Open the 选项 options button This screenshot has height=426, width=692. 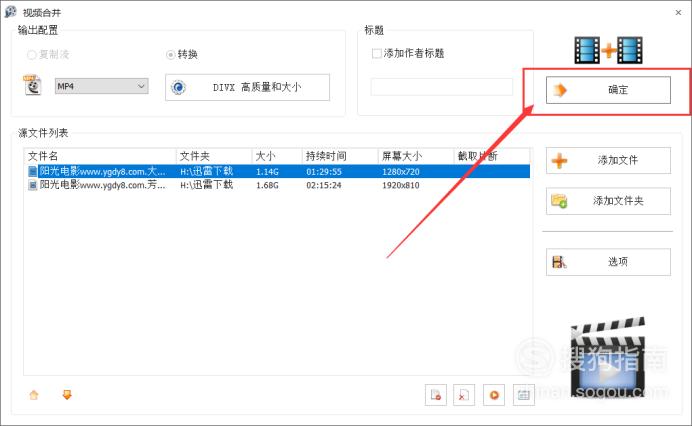pos(608,262)
